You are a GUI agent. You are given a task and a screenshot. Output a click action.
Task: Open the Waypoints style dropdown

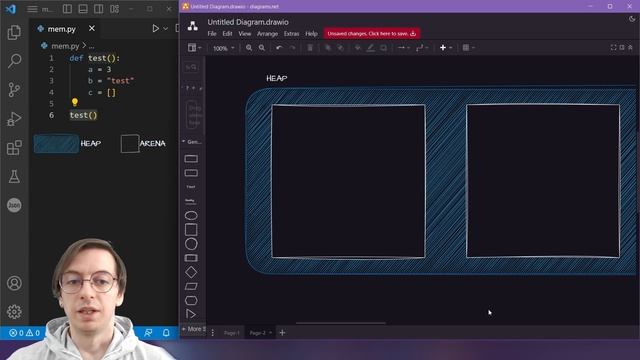[x=422, y=48]
